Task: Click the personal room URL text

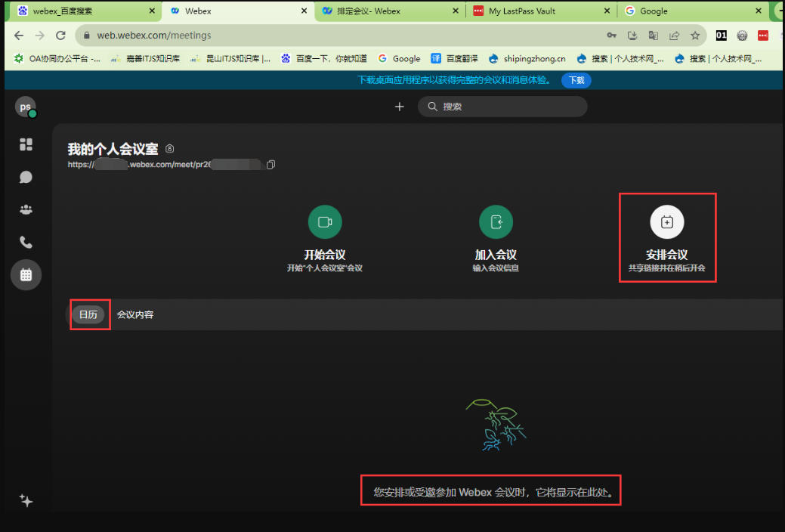Action: click(x=165, y=164)
